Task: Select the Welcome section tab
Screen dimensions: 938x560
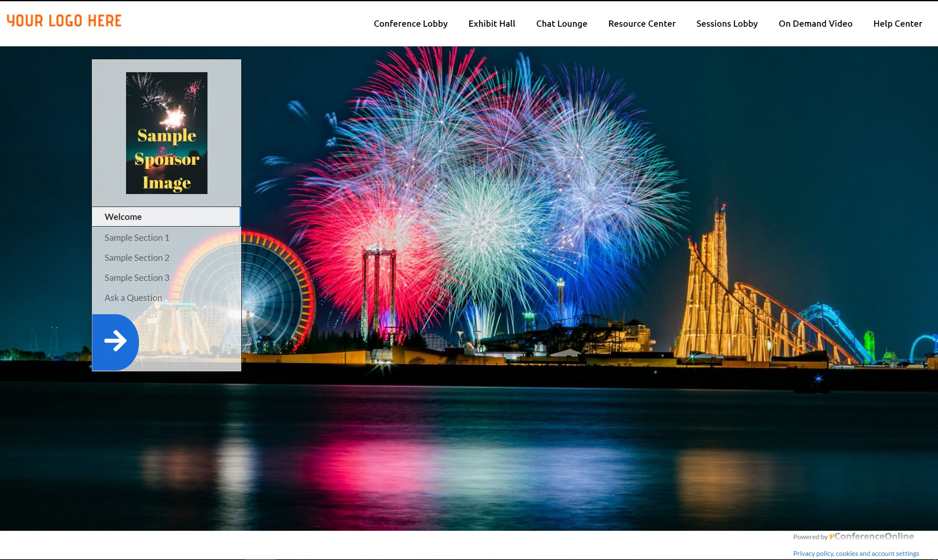Action: pyautogui.click(x=166, y=217)
